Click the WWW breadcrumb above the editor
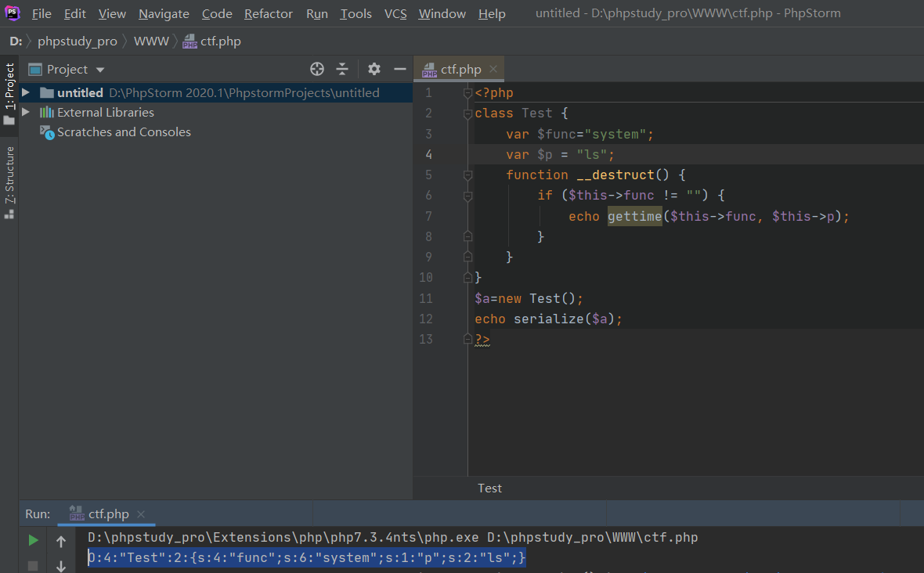This screenshot has height=573, width=924. tap(150, 40)
